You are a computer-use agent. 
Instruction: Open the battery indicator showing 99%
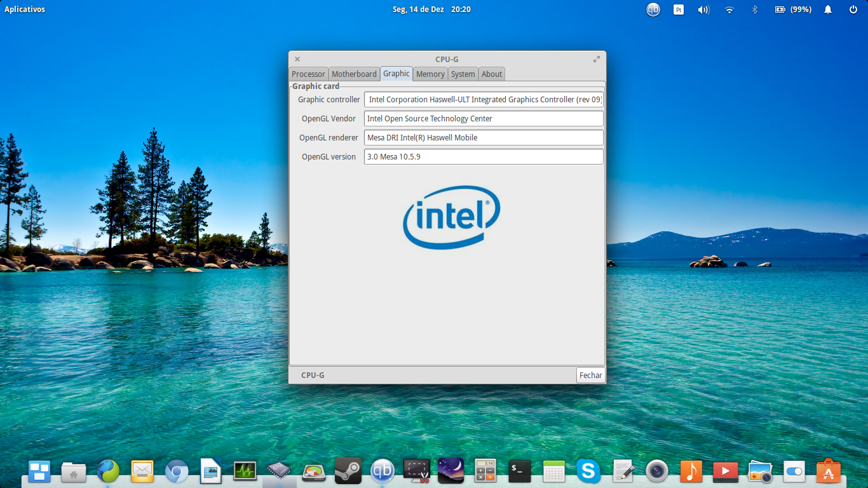pyautogui.click(x=793, y=10)
